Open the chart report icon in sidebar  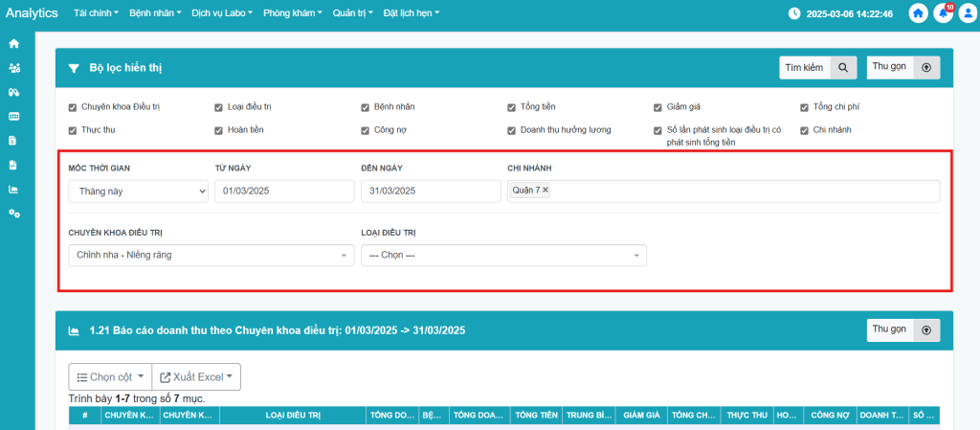tap(13, 189)
